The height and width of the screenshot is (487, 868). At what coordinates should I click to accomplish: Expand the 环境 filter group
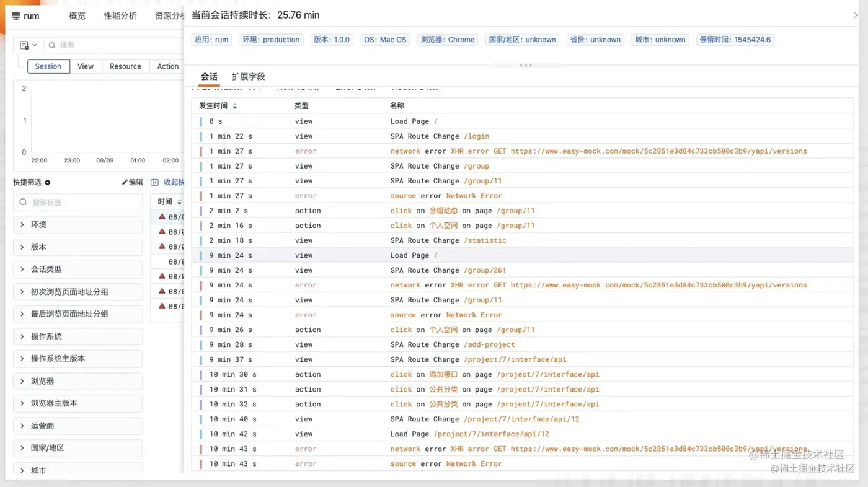78,224
